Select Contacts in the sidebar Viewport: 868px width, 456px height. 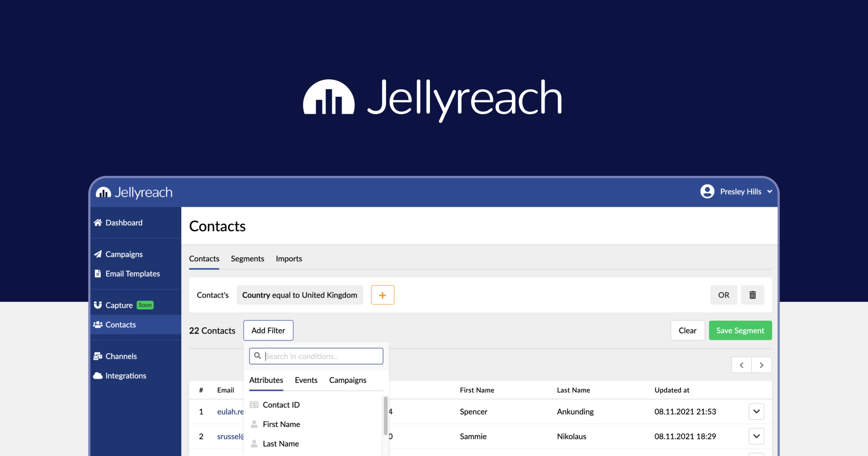(136, 325)
